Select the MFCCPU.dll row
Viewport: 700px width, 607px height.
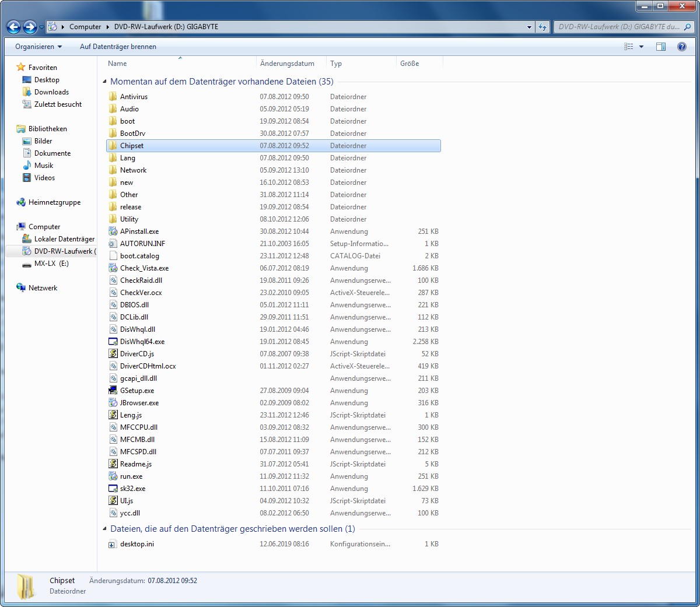[274, 427]
